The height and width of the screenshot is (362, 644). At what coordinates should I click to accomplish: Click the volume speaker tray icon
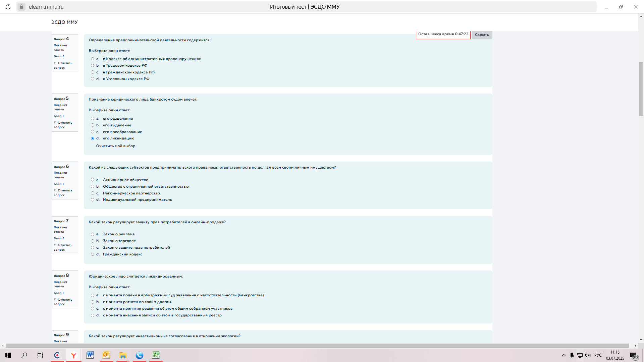(588, 355)
